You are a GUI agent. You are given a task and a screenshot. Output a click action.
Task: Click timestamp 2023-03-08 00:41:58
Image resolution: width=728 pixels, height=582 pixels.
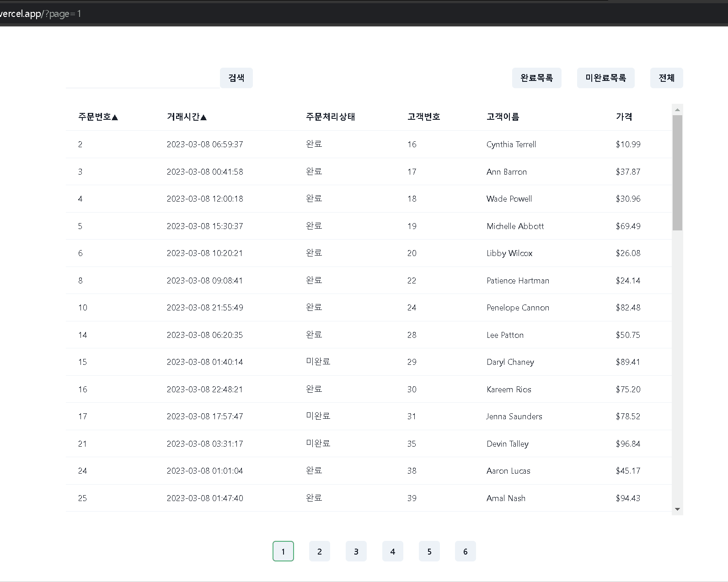pyautogui.click(x=205, y=172)
